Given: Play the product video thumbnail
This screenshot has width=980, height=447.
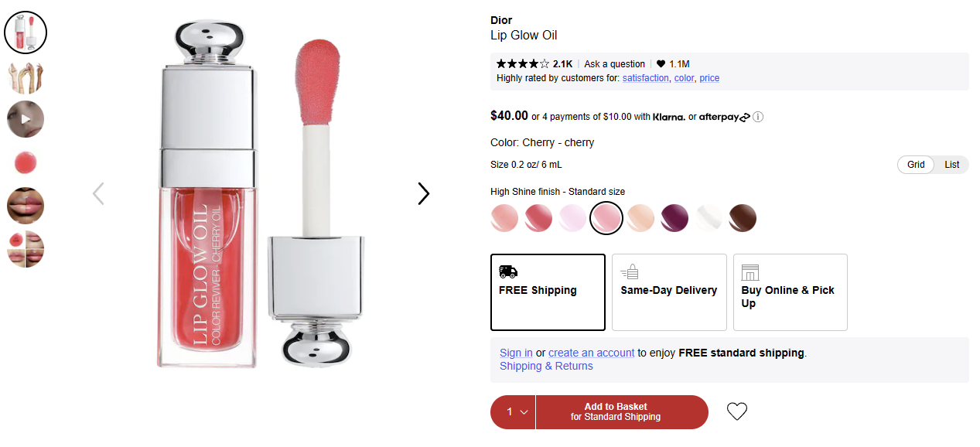Looking at the screenshot, I should (26, 119).
